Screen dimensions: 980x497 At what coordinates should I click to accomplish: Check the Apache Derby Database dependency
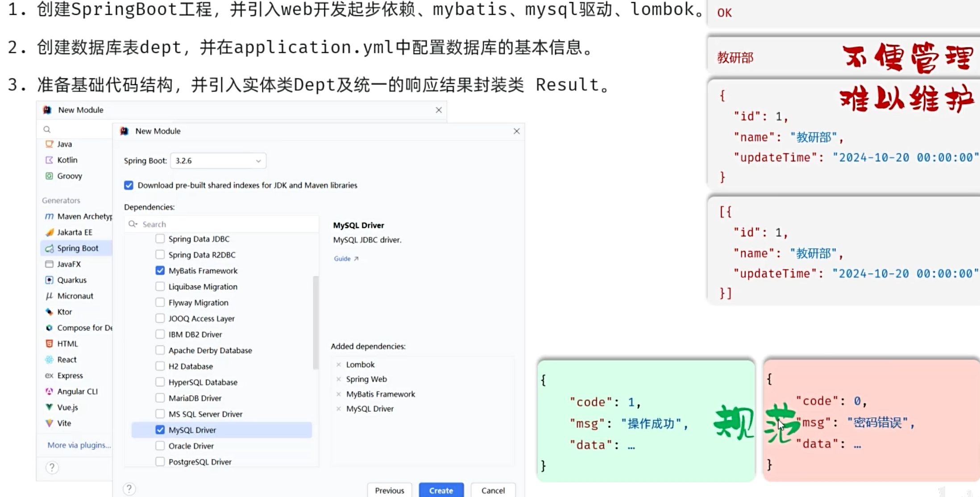coord(160,350)
